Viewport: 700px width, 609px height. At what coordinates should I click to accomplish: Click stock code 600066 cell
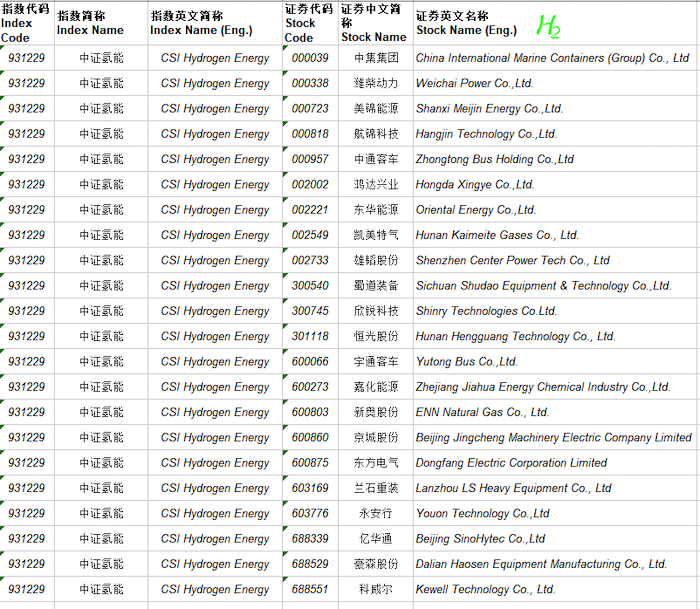click(x=310, y=361)
